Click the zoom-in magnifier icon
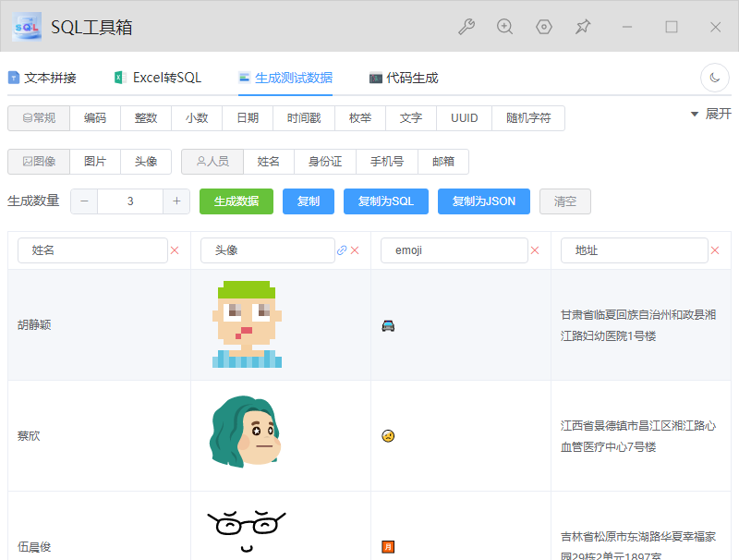 click(505, 27)
